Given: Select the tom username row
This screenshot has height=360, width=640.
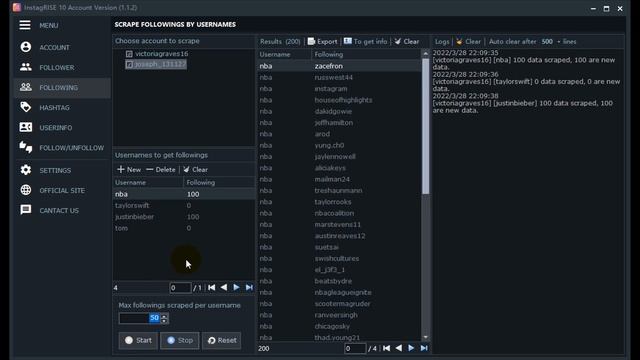Looking at the screenshot, I should click(x=184, y=228).
